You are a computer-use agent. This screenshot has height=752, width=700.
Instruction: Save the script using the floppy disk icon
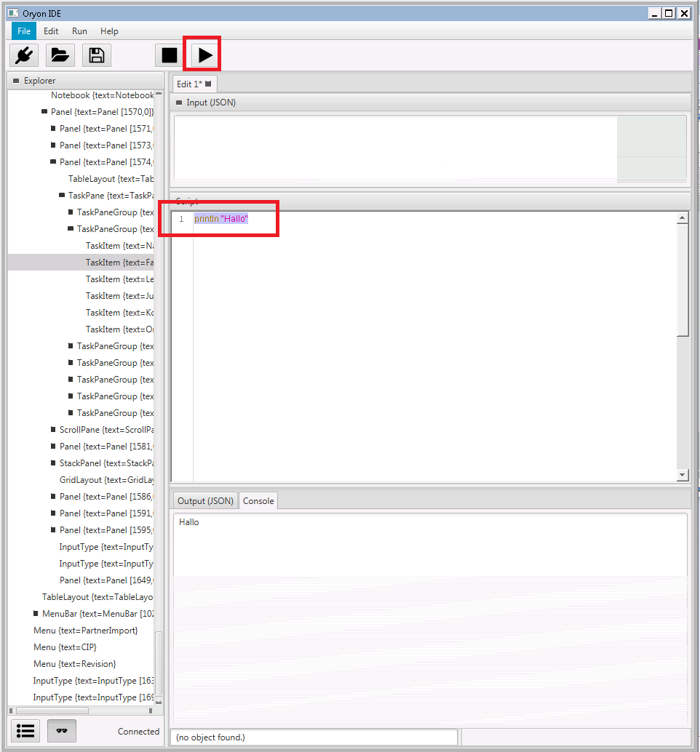pyautogui.click(x=97, y=55)
